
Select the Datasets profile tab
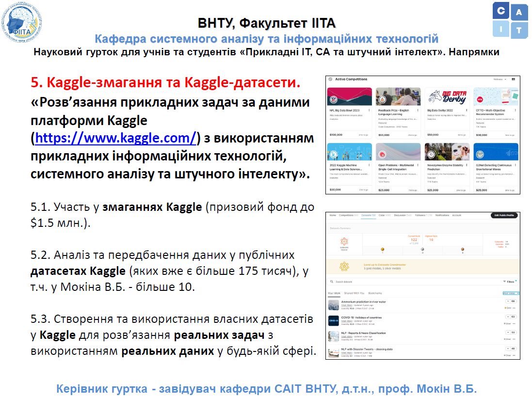click(x=369, y=215)
